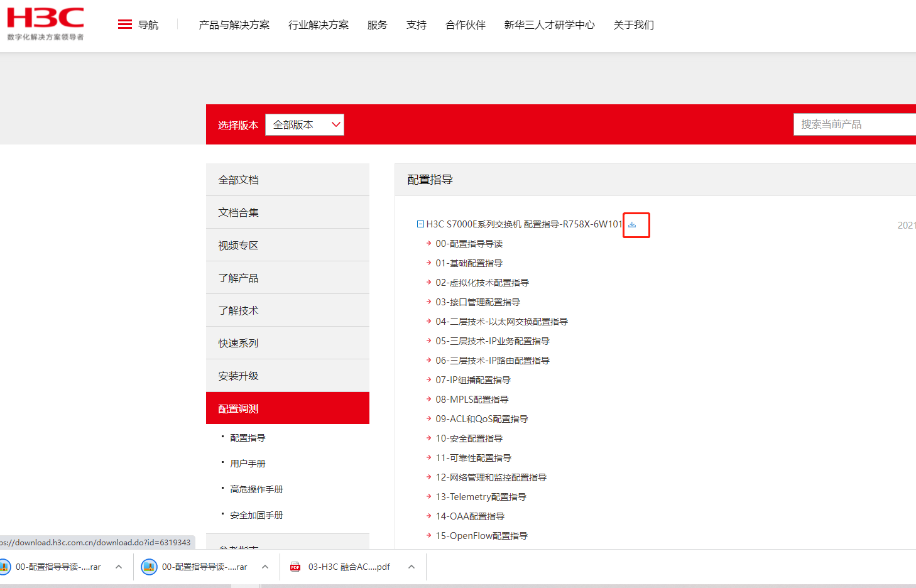This screenshot has width=916, height=588.
Task: Select 快速系列 in the sidebar
Action: click(288, 343)
